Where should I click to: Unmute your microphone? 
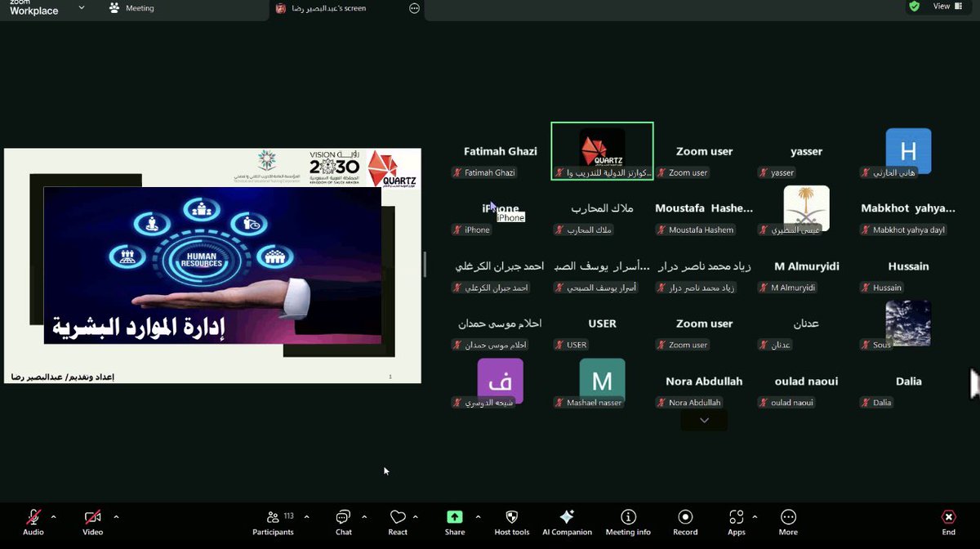(x=32, y=517)
